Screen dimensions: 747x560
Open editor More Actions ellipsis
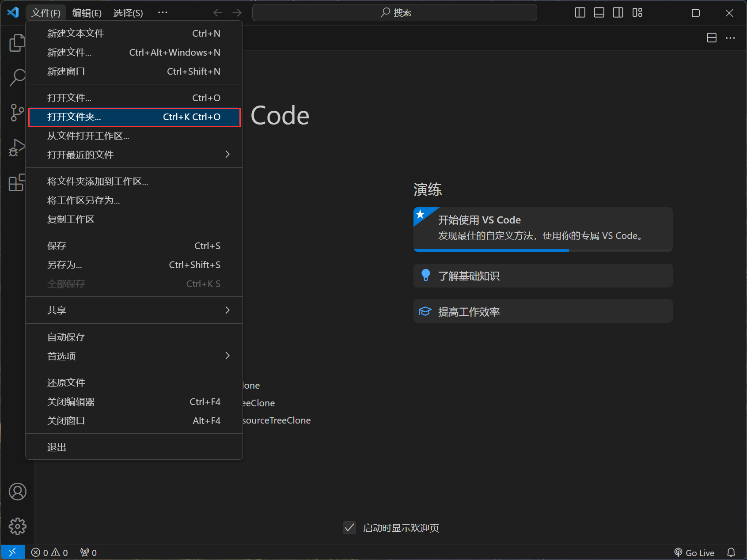[x=731, y=38]
